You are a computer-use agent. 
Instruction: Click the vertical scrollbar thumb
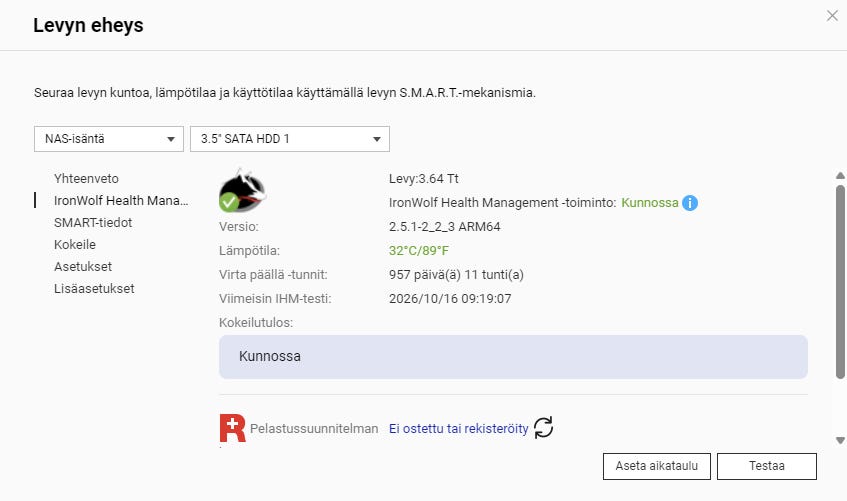(x=840, y=282)
